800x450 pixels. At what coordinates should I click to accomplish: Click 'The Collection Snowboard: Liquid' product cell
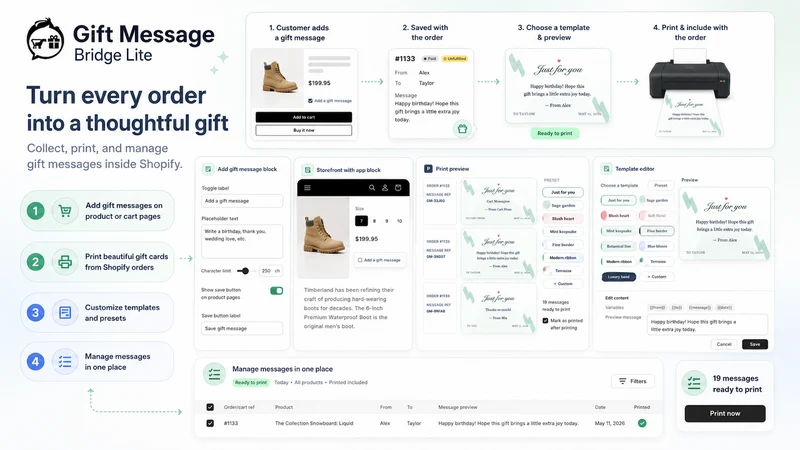(314, 423)
